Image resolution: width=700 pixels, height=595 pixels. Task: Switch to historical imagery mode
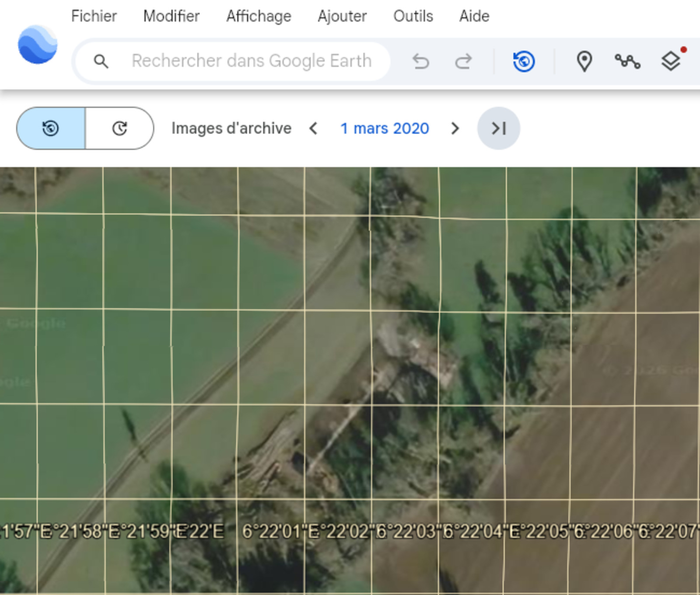click(x=51, y=129)
